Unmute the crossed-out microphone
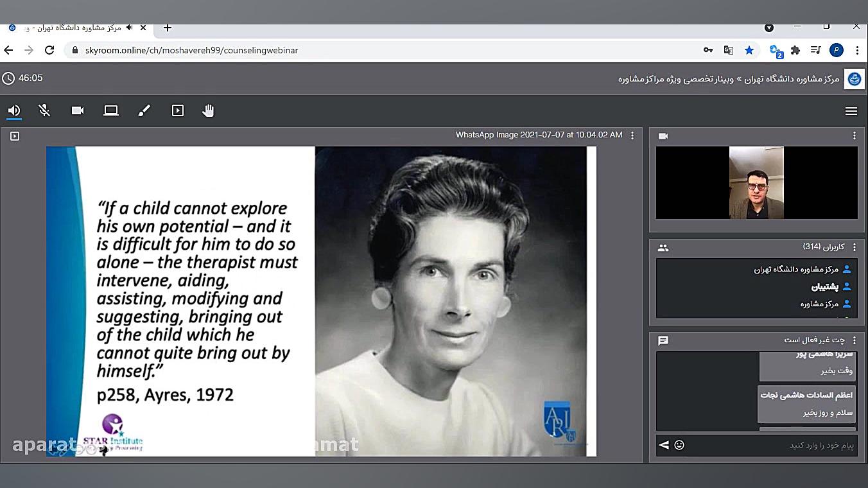The height and width of the screenshot is (488, 868). (x=44, y=110)
